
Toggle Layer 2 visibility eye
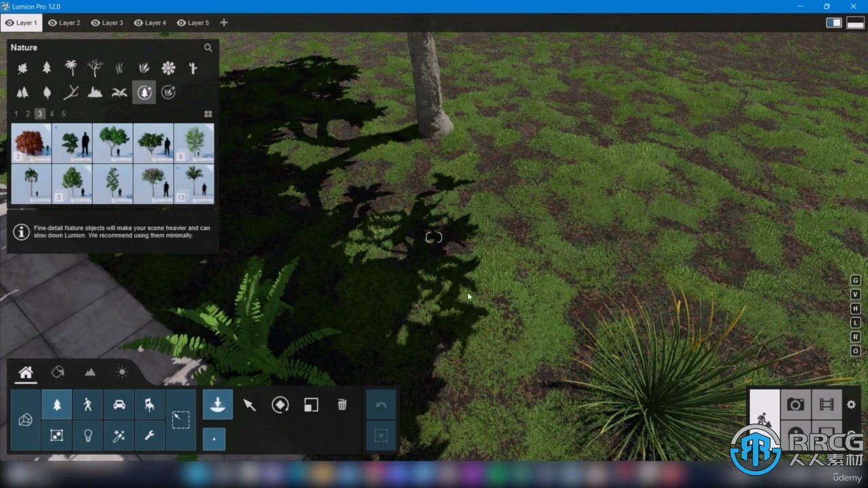point(52,22)
